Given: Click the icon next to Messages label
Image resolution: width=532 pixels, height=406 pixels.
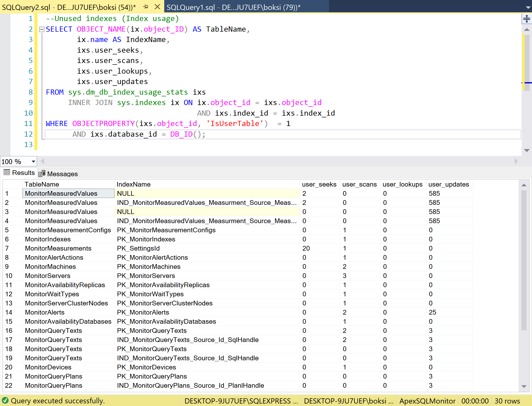Looking at the screenshot, I should (42, 173).
